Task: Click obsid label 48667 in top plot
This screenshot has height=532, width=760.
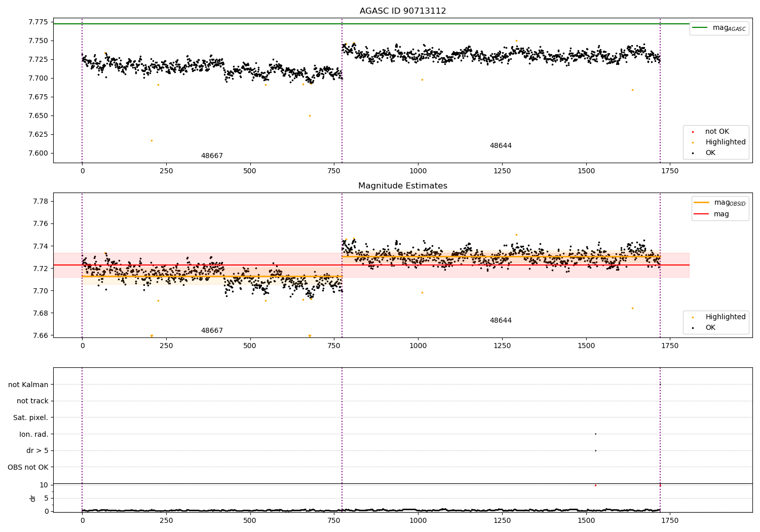Action: click(x=212, y=156)
